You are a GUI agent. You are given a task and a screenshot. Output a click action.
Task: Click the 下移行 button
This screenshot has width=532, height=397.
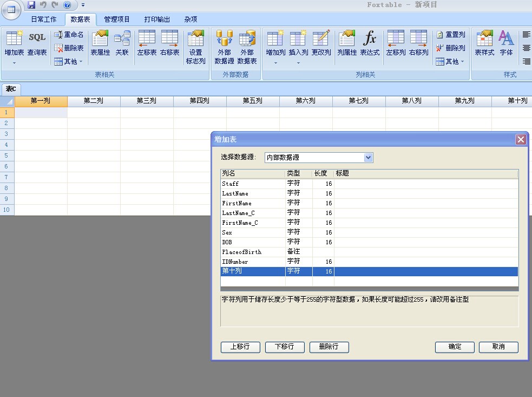click(285, 347)
